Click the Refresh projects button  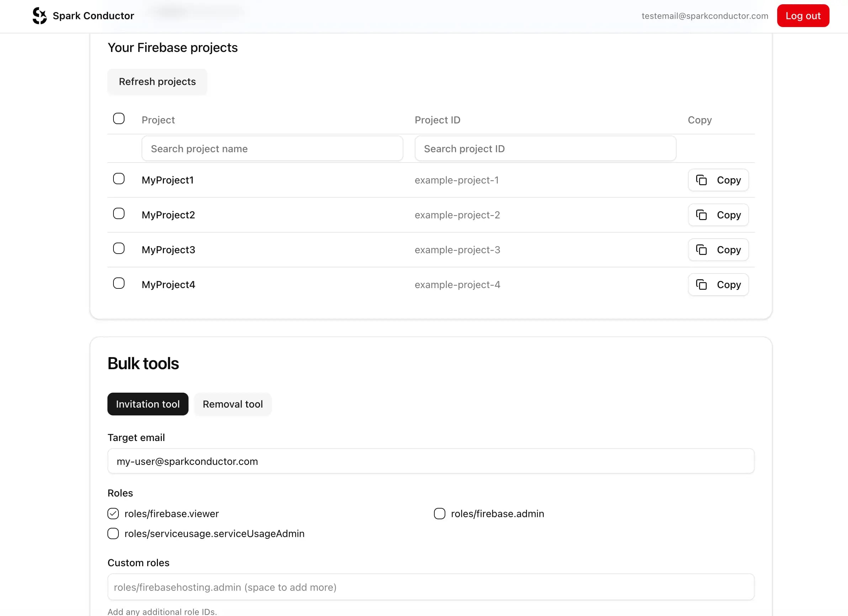[x=157, y=81]
